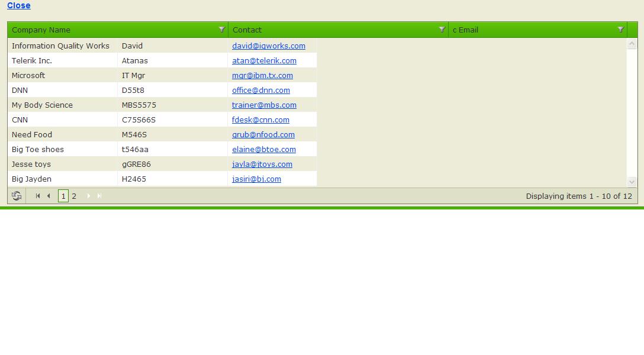
Task: Open the atan@telerik.com email link
Action: pos(264,61)
